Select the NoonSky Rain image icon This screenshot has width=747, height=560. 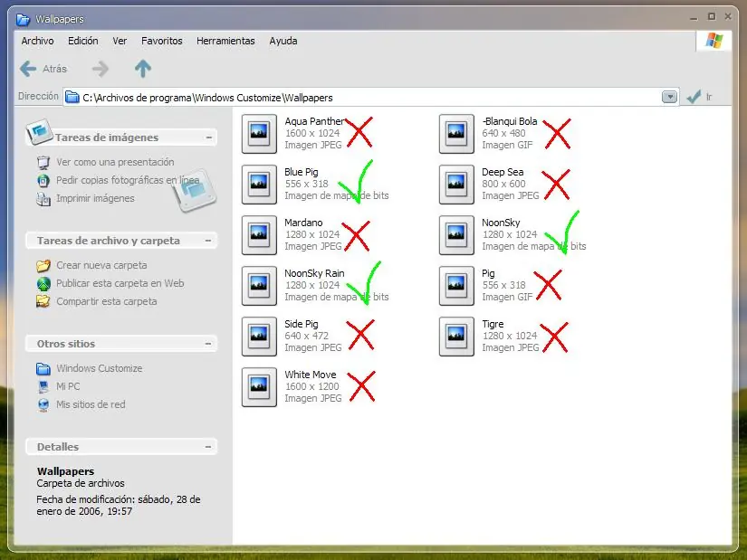tap(259, 286)
